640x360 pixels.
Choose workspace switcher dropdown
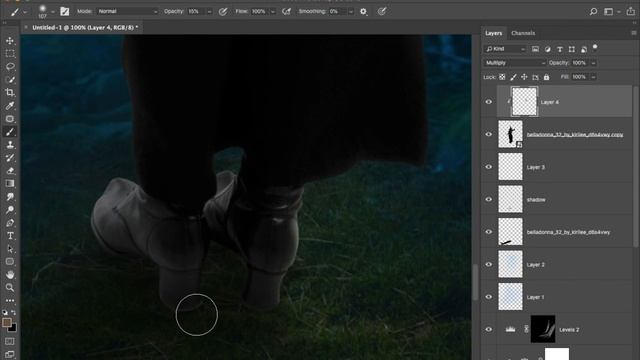pos(611,11)
